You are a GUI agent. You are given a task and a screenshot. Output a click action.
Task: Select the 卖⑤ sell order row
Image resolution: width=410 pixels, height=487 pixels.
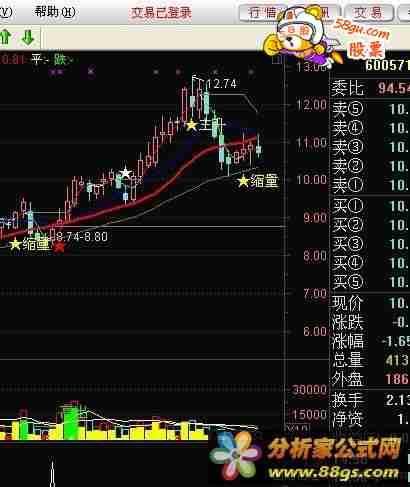pyautogui.click(x=371, y=109)
